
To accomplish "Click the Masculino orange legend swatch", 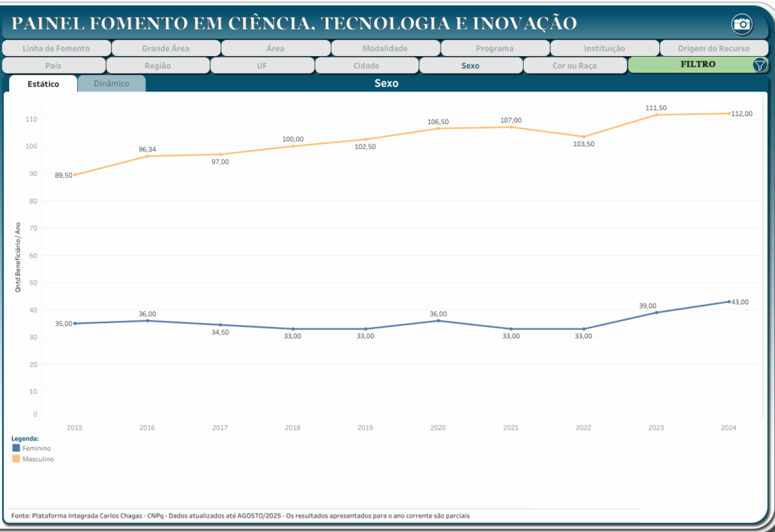I will (x=17, y=459).
